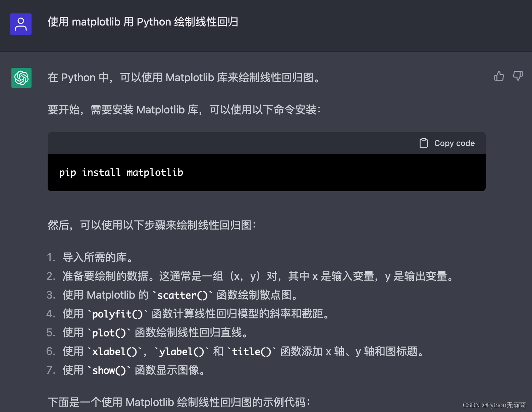Give thumbs down feedback on the response
This screenshot has height=412, width=532.
point(518,76)
